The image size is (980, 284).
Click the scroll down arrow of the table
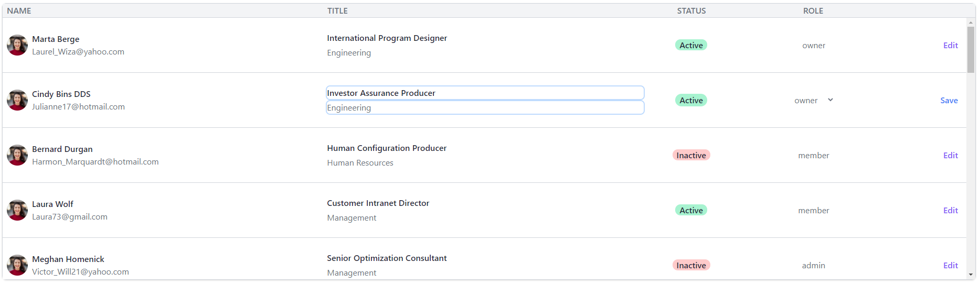click(971, 275)
